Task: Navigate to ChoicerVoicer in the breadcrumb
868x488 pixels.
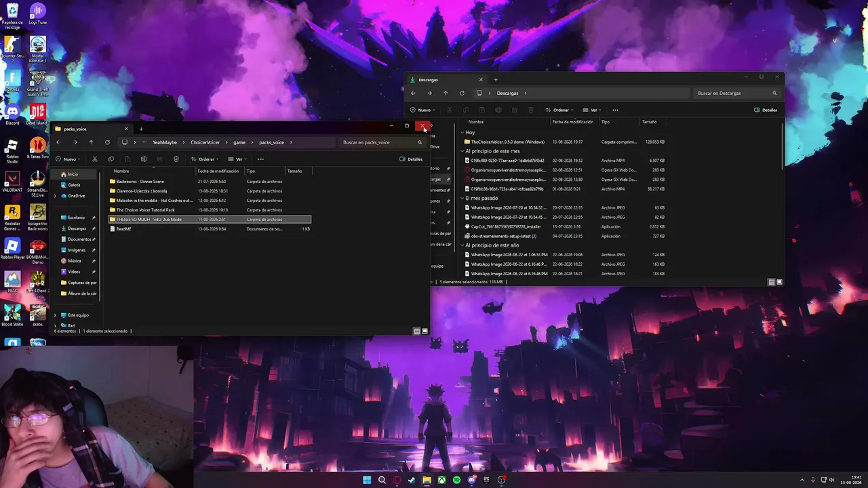Action: [x=205, y=142]
